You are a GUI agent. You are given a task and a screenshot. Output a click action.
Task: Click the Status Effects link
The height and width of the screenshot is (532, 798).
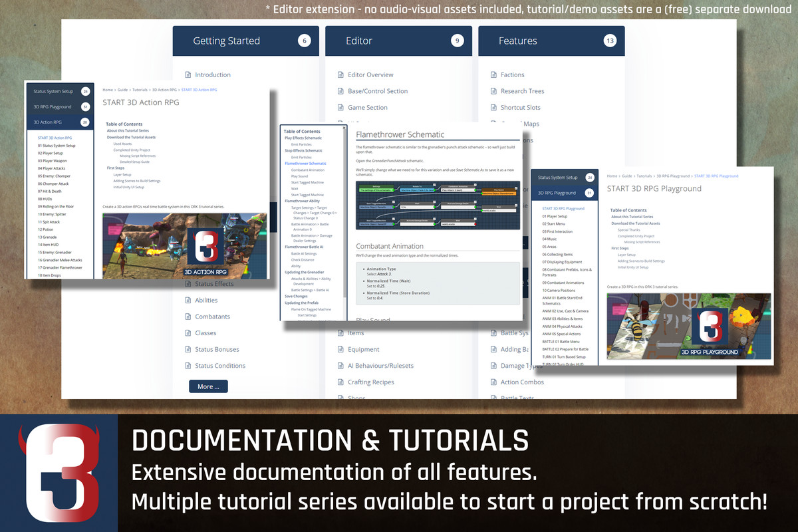[214, 284]
